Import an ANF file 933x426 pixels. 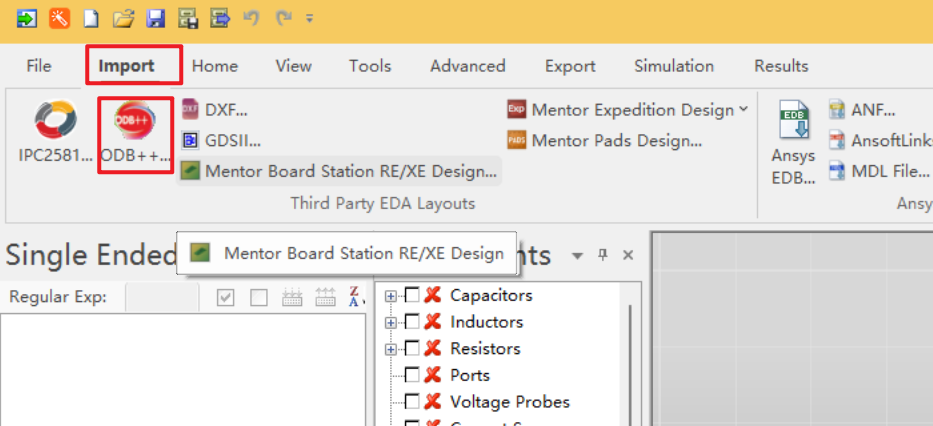pos(862,109)
